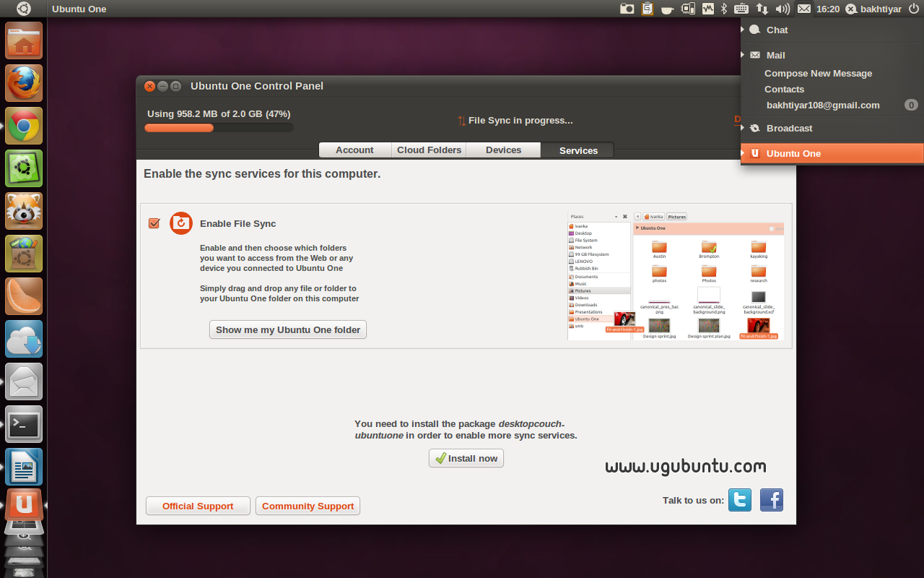Screen dimensions: 924x578
Task: Open the power session menu
Action: point(913,9)
